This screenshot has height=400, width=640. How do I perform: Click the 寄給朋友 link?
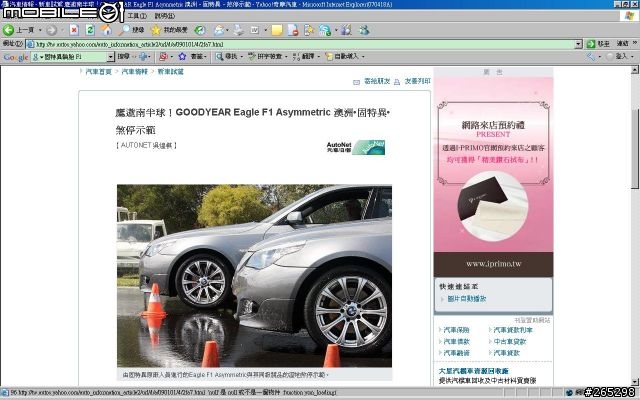point(377,81)
